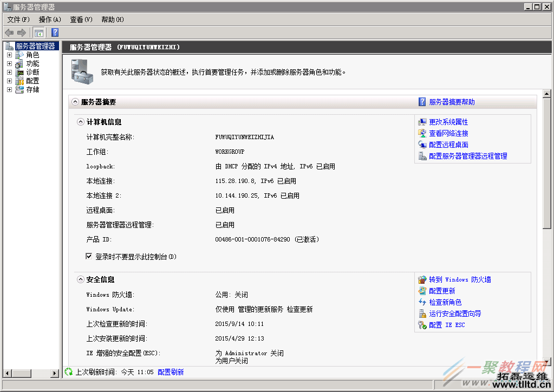554x392 pixels.
Task: Toggle 登录时不要显示此控制台 checkbox
Action: point(89,257)
